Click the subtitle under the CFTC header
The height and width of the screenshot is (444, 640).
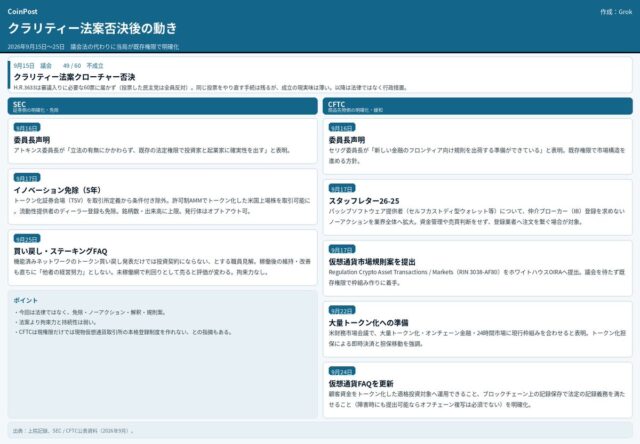pos(356,110)
